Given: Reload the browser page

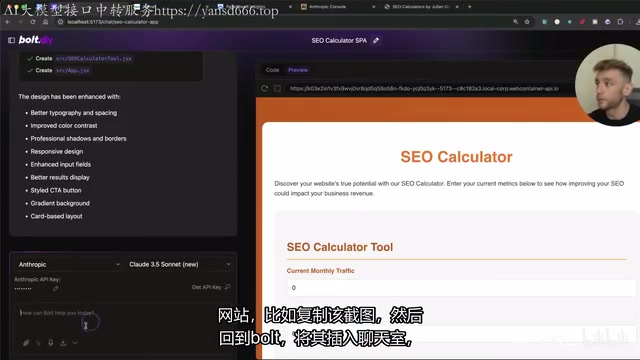Looking at the screenshot, I should pyautogui.click(x=33, y=22).
